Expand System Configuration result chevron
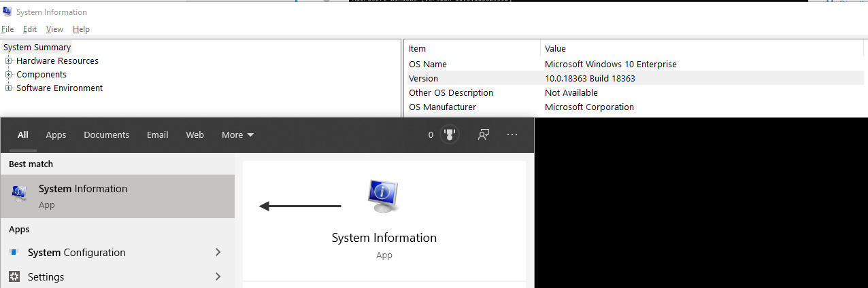The height and width of the screenshot is (288, 868). [218, 252]
